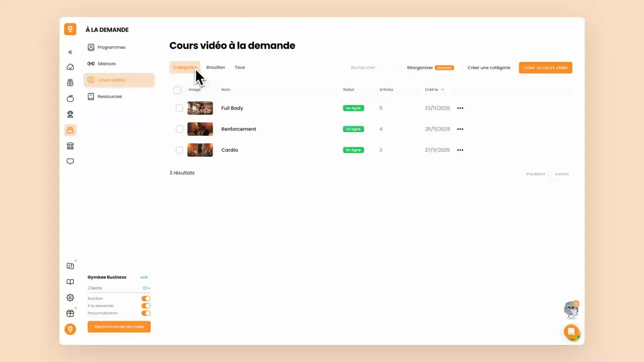The height and width of the screenshot is (362, 644).
Task: Check the Full Body row checkbox
Action: [x=179, y=108]
